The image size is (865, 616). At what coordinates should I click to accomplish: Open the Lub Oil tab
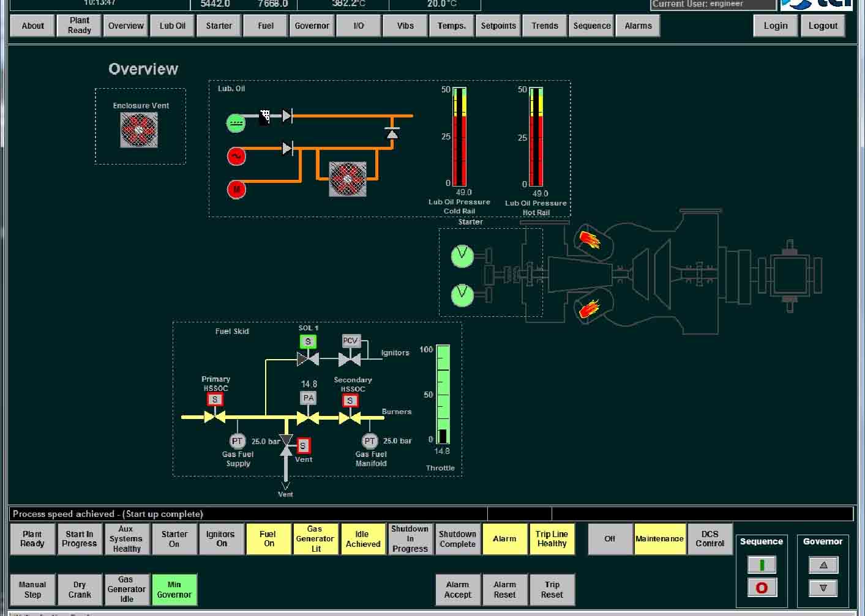point(173,26)
